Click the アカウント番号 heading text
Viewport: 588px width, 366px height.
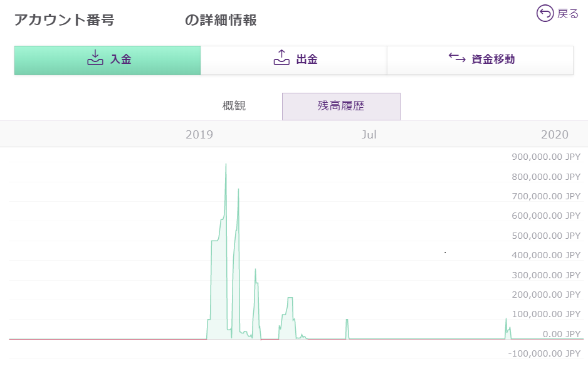click(64, 20)
